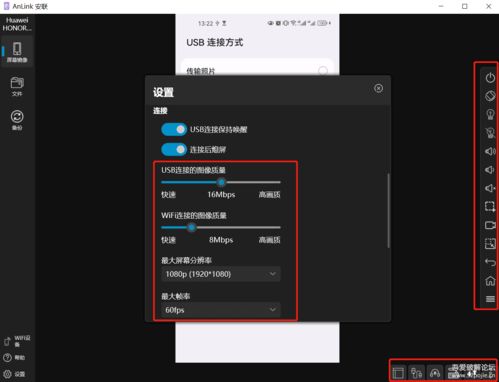Open the 60fps max frame rate dropdown

pos(221,310)
